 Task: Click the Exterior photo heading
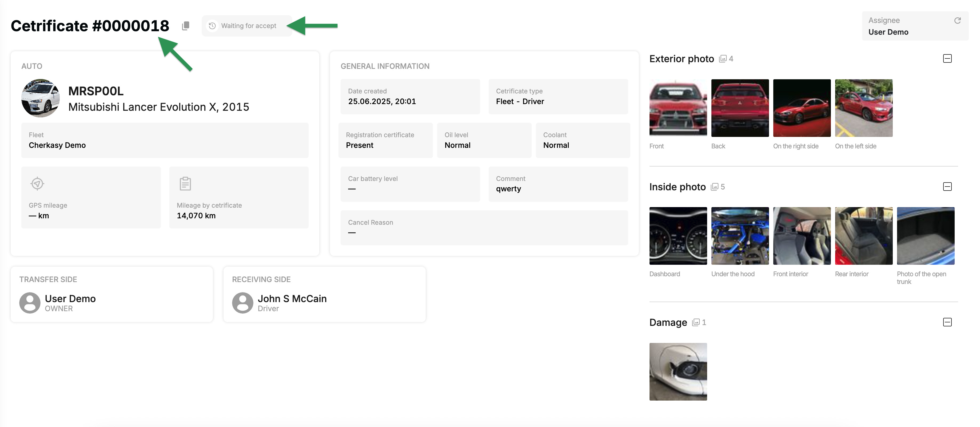click(x=681, y=59)
